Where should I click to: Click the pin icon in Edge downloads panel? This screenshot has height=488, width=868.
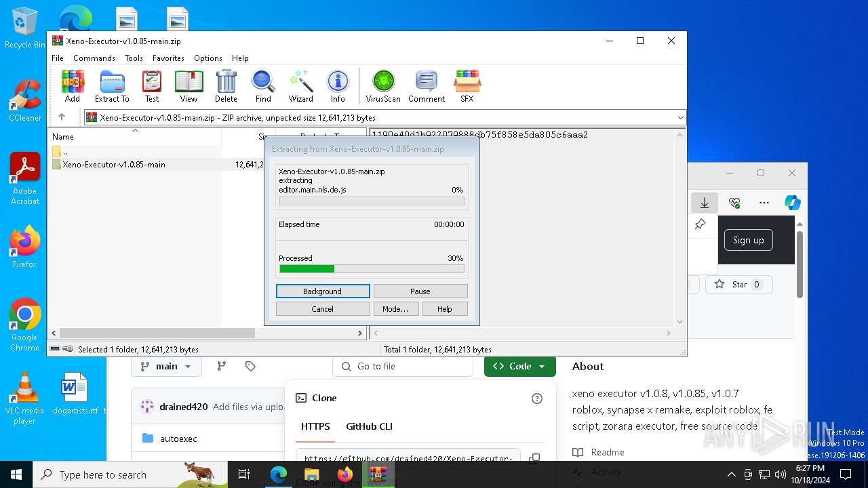[701, 224]
